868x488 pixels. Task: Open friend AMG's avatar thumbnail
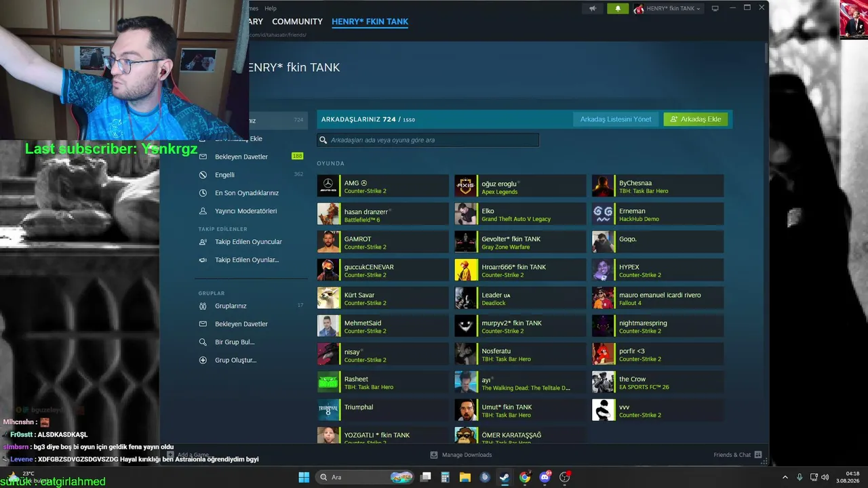click(328, 186)
